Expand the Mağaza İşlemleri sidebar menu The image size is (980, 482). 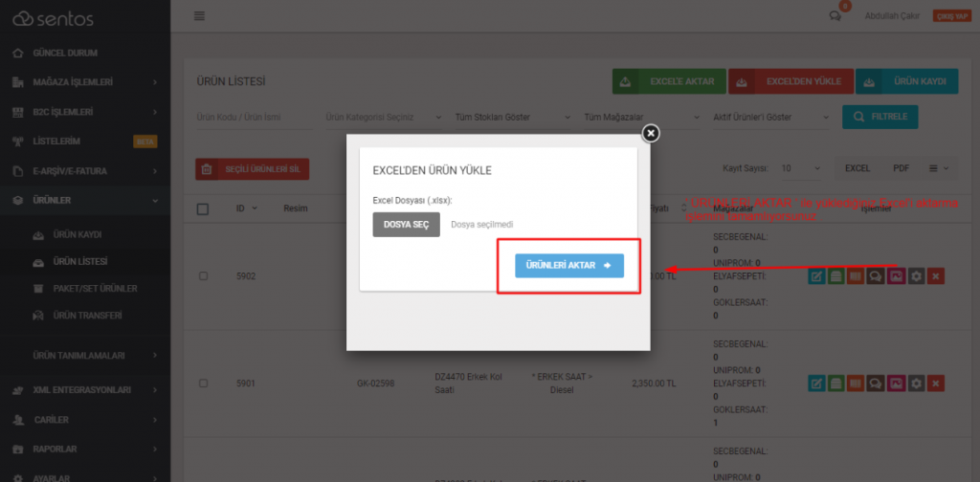85,82
